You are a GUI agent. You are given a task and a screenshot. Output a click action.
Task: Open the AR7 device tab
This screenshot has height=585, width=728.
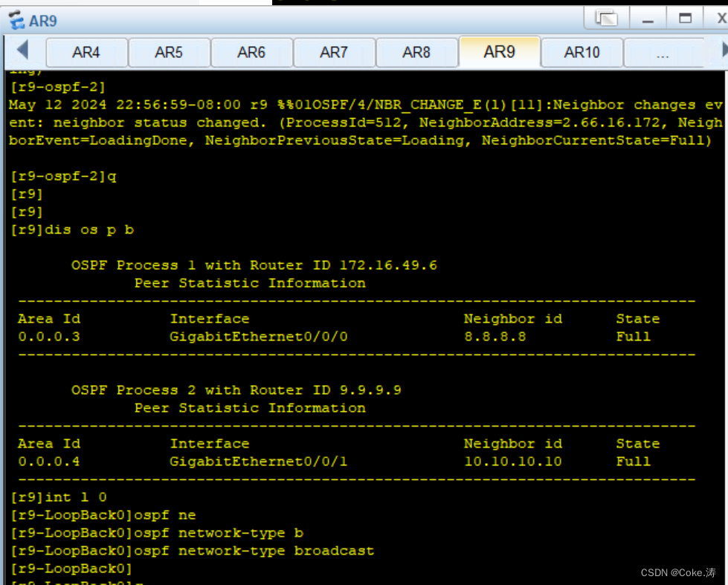[x=334, y=52]
